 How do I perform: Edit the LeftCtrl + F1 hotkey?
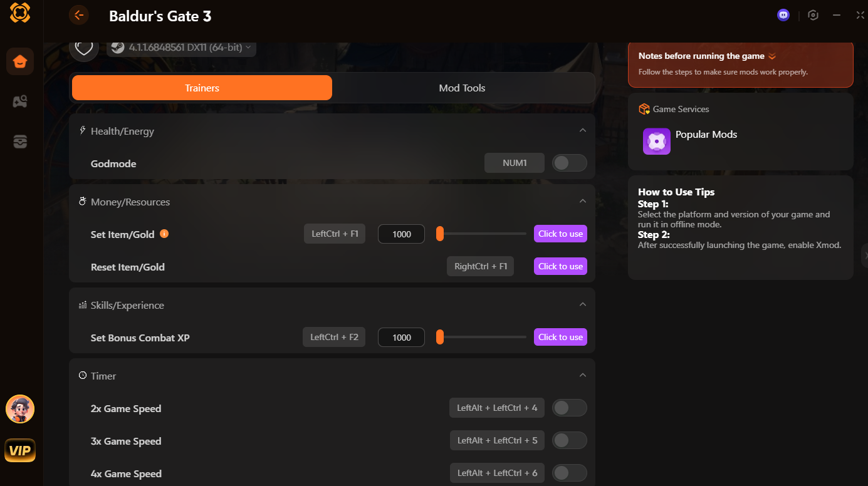coord(335,234)
